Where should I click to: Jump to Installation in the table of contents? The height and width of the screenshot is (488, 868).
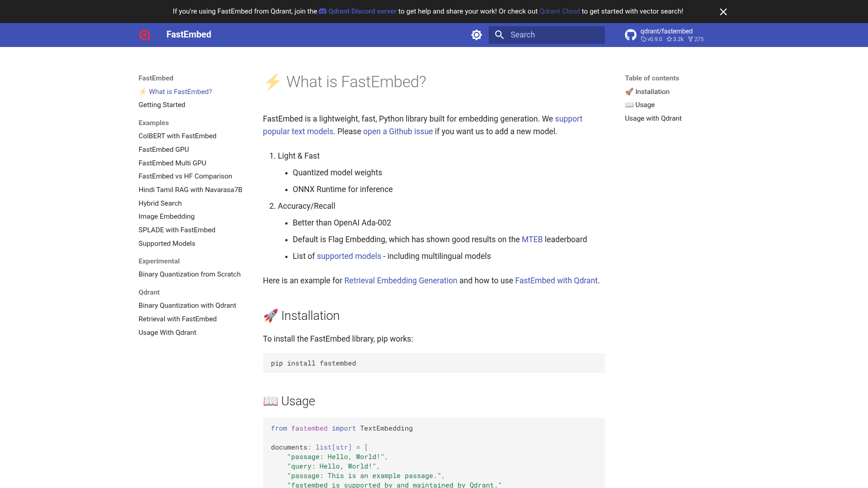[x=647, y=92]
